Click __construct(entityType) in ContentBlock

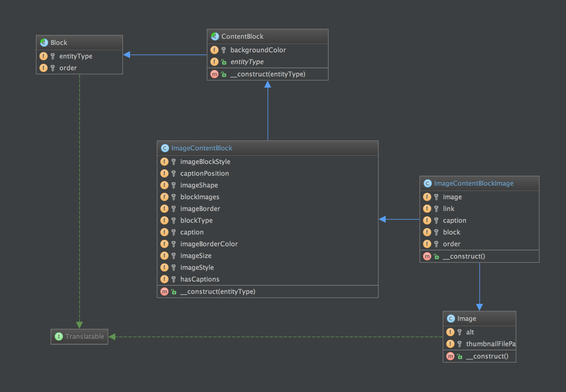[x=268, y=74]
